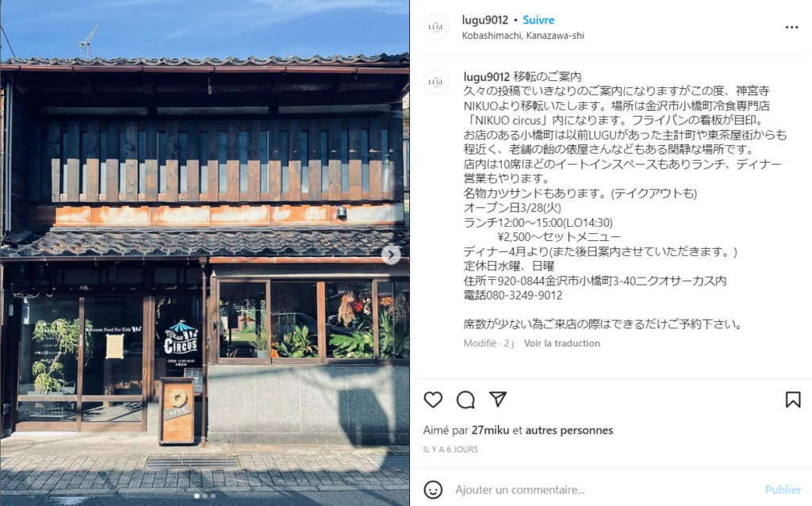
Task: Go to next photo with arrow
Action: pyautogui.click(x=391, y=255)
